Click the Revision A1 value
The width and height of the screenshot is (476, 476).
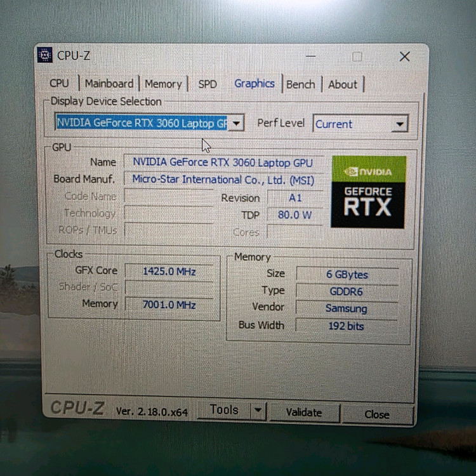point(294,198)
